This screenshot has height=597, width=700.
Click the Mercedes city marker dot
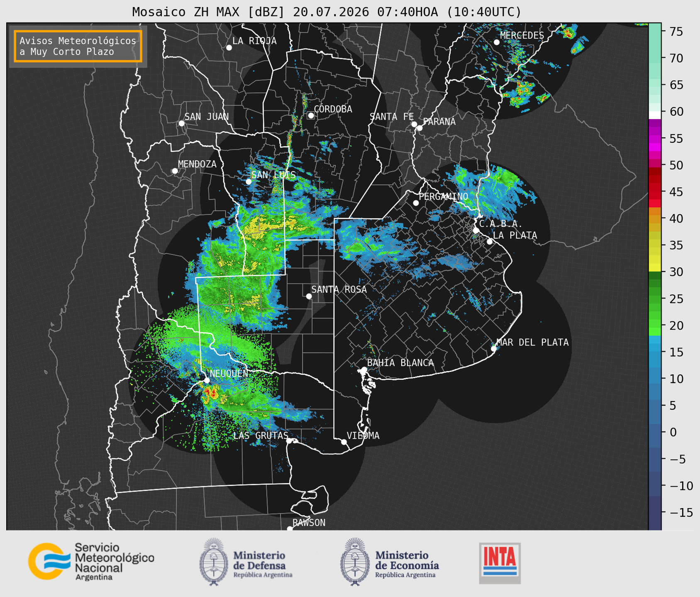click(497, 42)
